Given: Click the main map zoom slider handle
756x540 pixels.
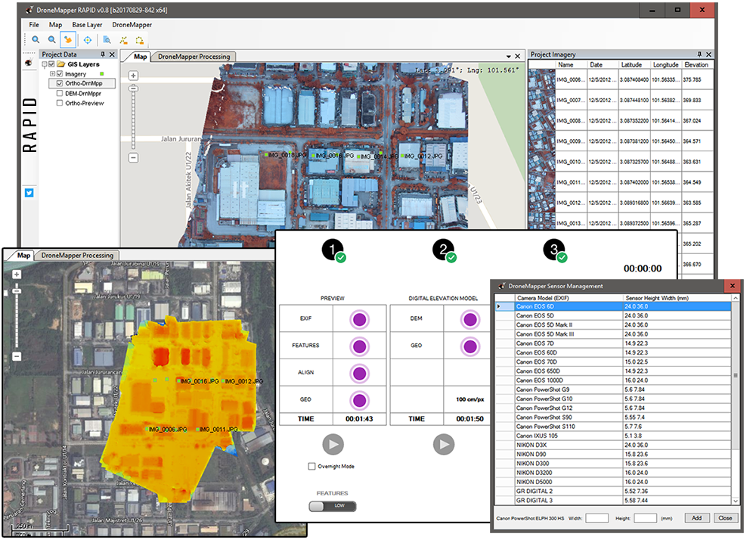Looking at the screenshot, I should [134, 88].
